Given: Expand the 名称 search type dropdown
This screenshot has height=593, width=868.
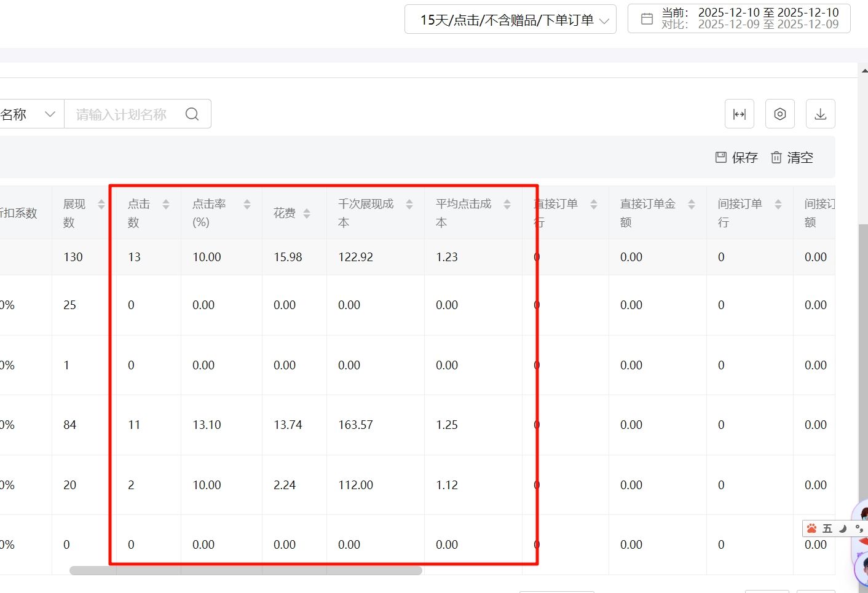Looking at the screenshot, I should point(31,114).
